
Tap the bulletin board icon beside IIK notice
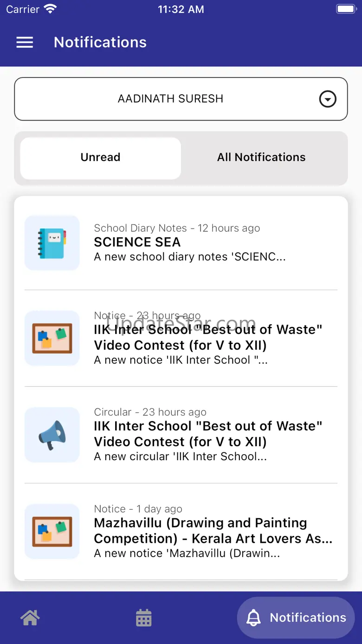pyautogui.click(x=52, y=338)
